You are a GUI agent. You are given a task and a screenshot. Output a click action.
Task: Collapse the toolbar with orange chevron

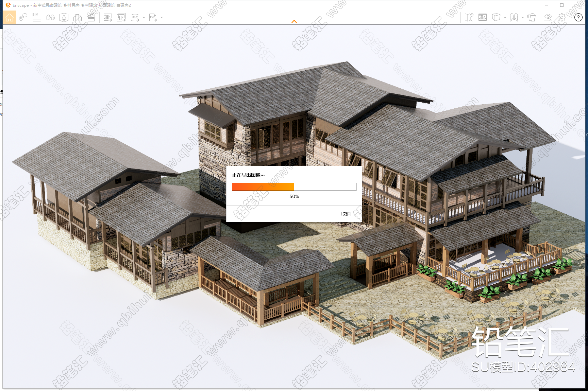[x=294, y=21]
